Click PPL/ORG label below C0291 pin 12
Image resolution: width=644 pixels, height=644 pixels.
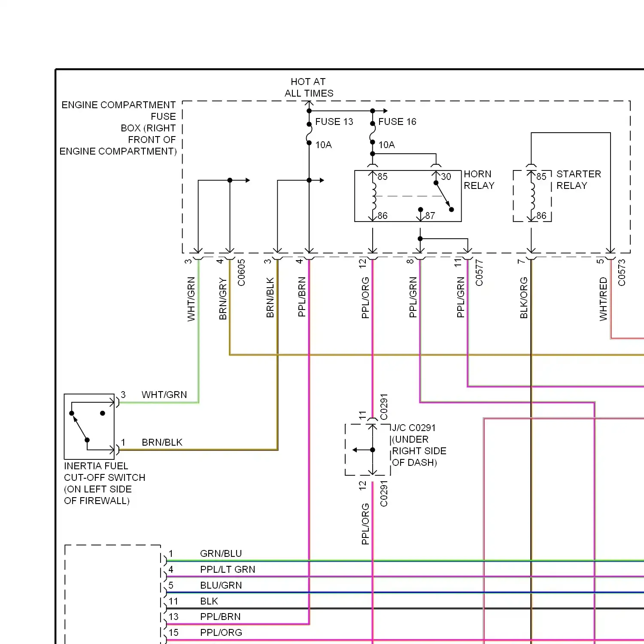point(365,524)
